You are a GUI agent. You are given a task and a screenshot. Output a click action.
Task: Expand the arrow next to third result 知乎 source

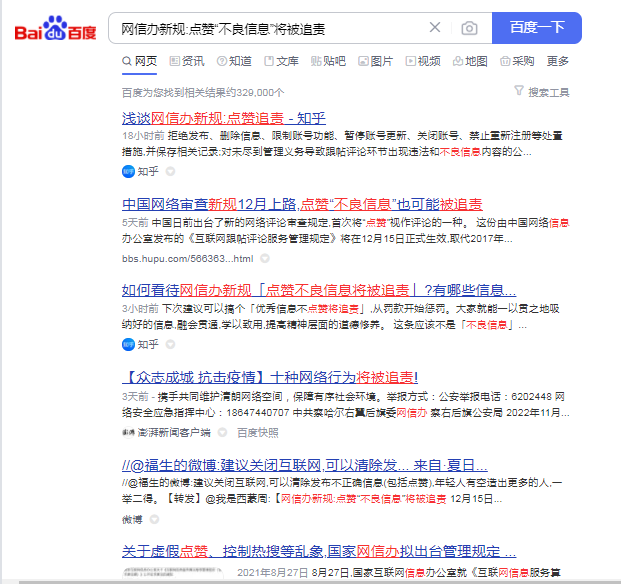tap(170, 344)
